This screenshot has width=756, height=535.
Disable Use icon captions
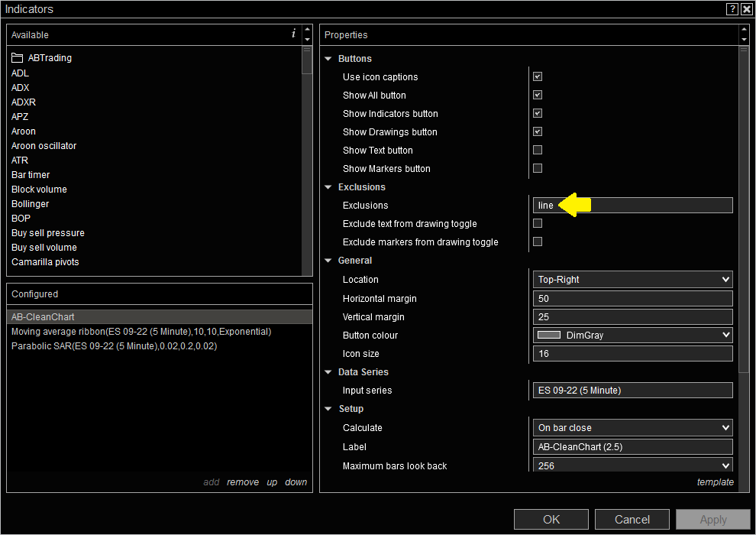click(x=538, y=76)
